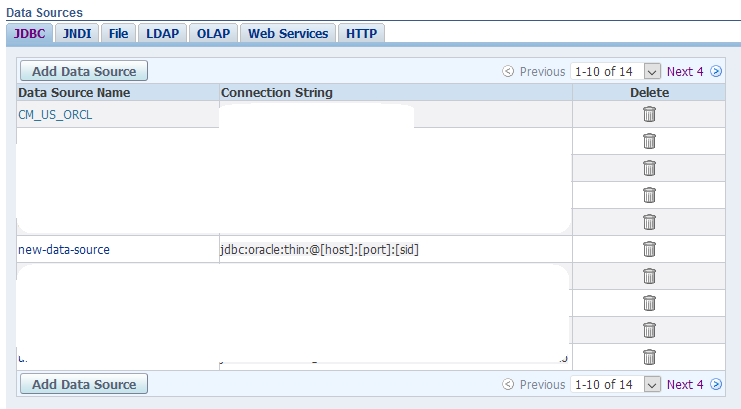This screenshot has width=741, height=409.
Task: Open the top 1-10 of 14 range dropdown
Action: 652,71
